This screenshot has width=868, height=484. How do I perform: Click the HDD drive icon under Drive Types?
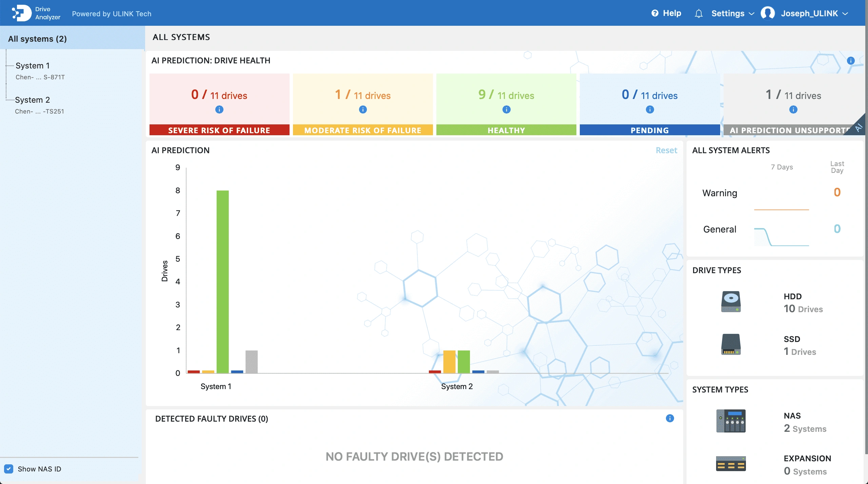pos(731,301)
